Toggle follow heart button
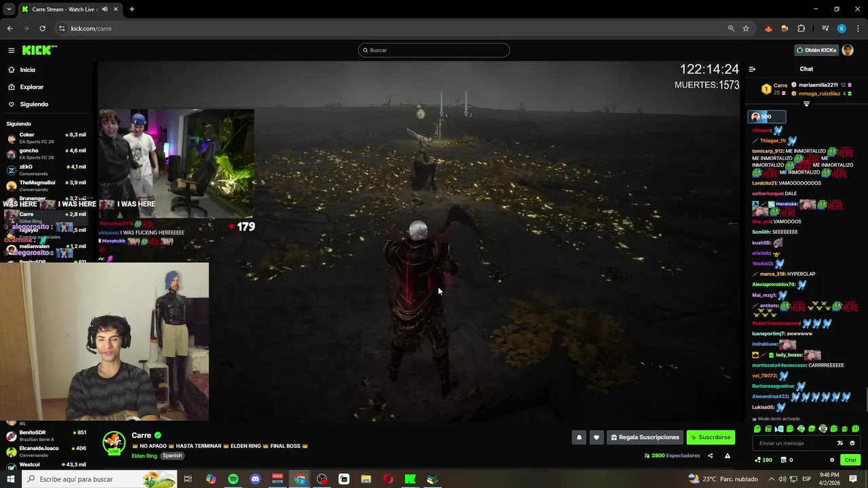The image size is (868, 488). 596,437
